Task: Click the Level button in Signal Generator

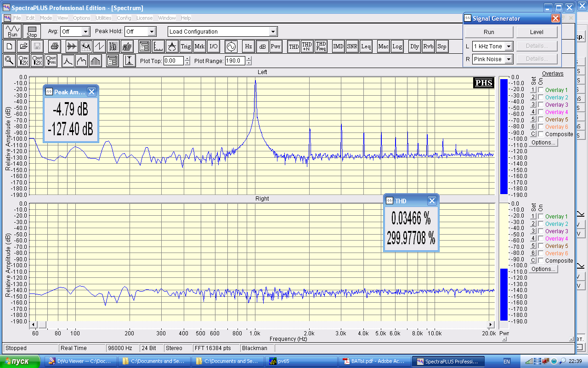Action: (x=537, y=32)
